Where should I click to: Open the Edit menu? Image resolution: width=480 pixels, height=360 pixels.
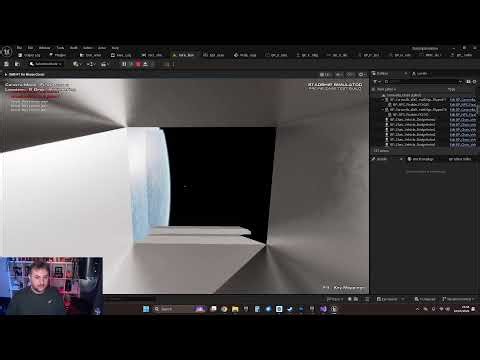(30, 48)
